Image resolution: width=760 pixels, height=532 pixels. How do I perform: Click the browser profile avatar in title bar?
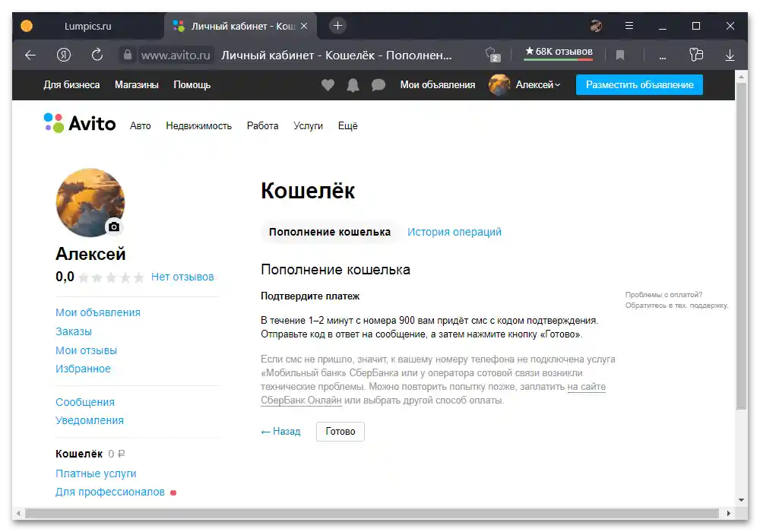click(x=596, y=26)
